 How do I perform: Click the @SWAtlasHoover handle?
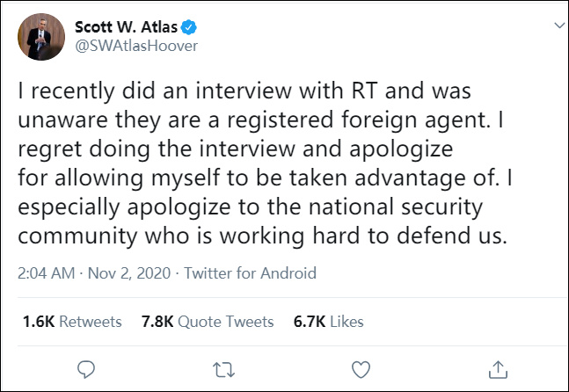click(x=135, y=46)
